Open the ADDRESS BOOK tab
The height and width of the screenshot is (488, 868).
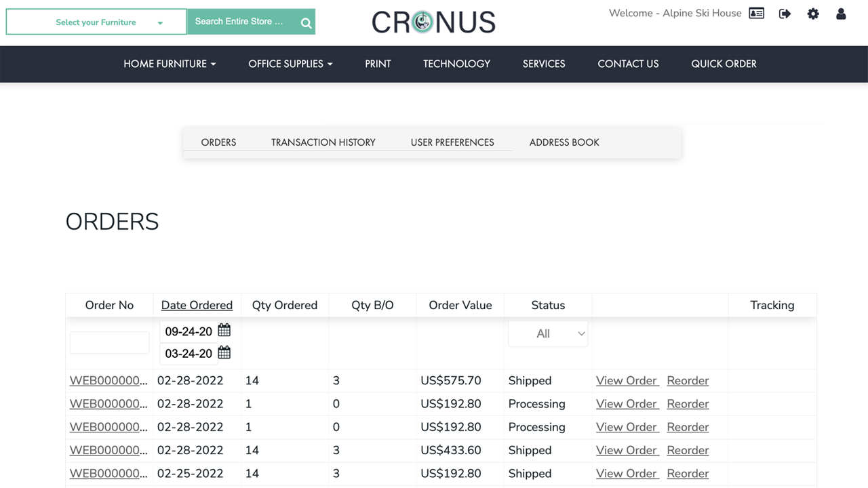[x=564, y=142]
